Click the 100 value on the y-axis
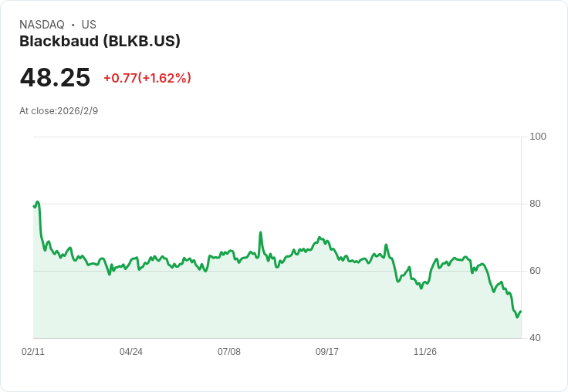Viewport: 568px width, 392px height. [x=537, y=137]
